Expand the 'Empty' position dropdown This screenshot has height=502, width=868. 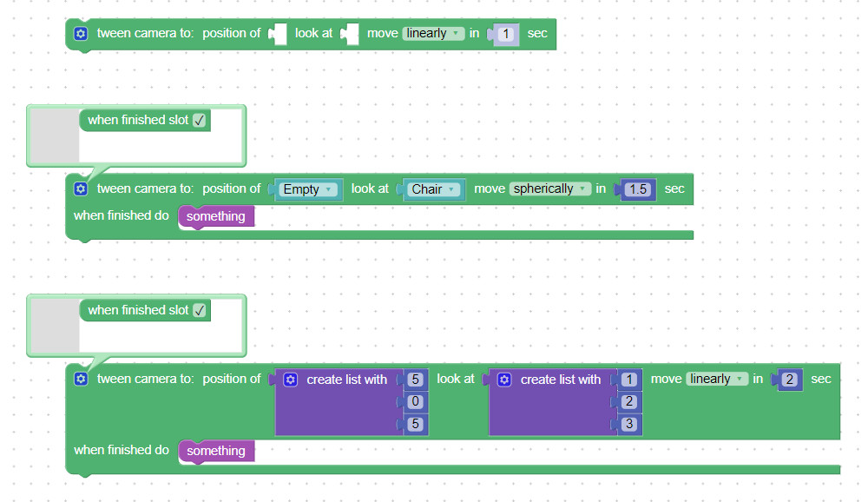[308, 189]
